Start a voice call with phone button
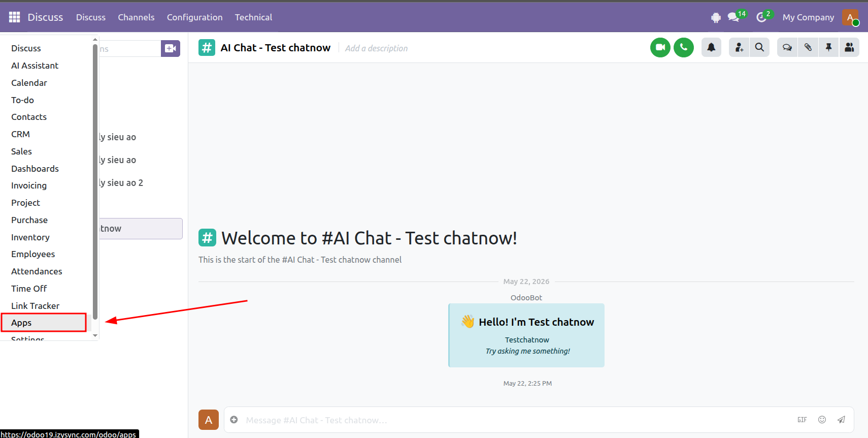This screenshot has height=438, width=868. [x=684, y=48]
